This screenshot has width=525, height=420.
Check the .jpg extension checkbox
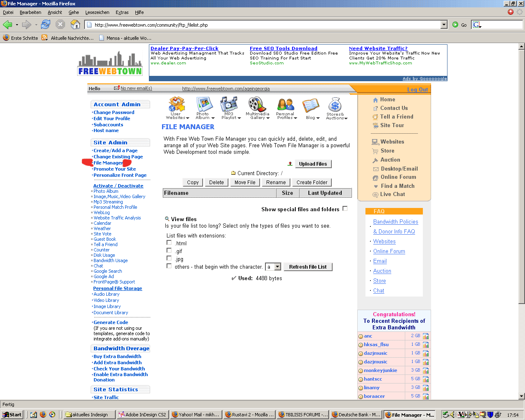169,258
